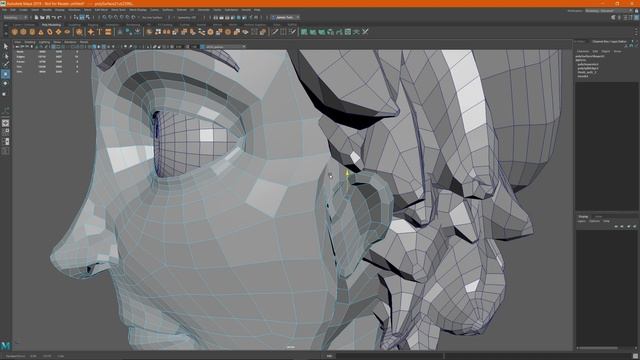Switch to single perspective pane layout
Viewport: 640px width, 360px height.
pyautogui.click(x=5, y=122)
